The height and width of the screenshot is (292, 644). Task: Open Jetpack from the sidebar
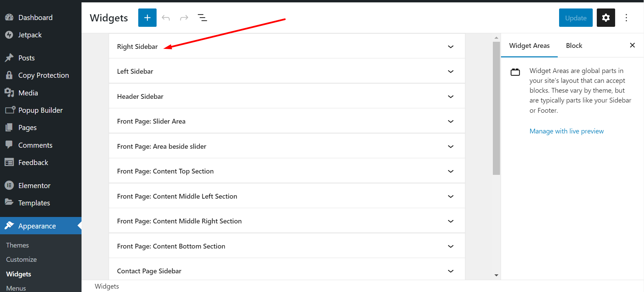30,35
